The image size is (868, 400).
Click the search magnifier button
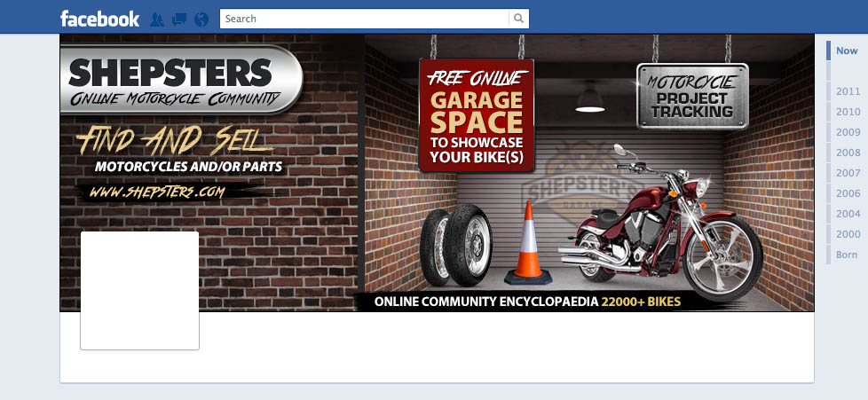[x=518, y=19]
